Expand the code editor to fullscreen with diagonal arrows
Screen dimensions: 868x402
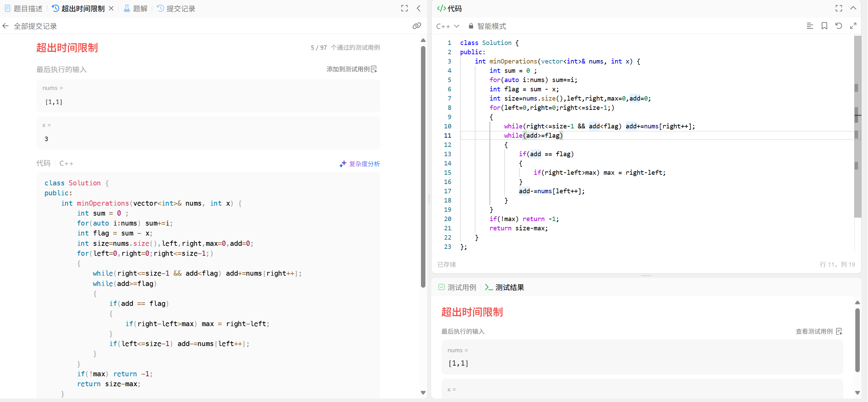(x=853, y=26)
